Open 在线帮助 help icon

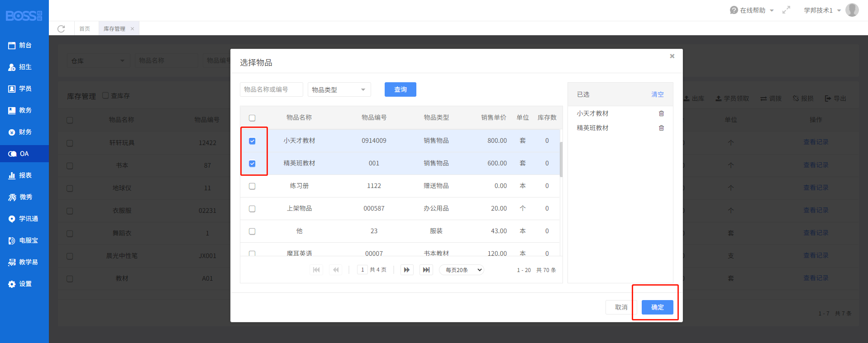(734, 10)
